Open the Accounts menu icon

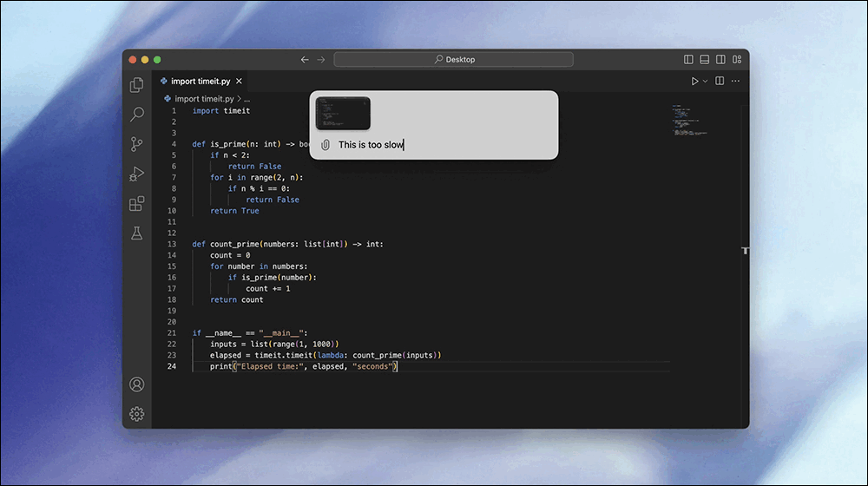137,384
